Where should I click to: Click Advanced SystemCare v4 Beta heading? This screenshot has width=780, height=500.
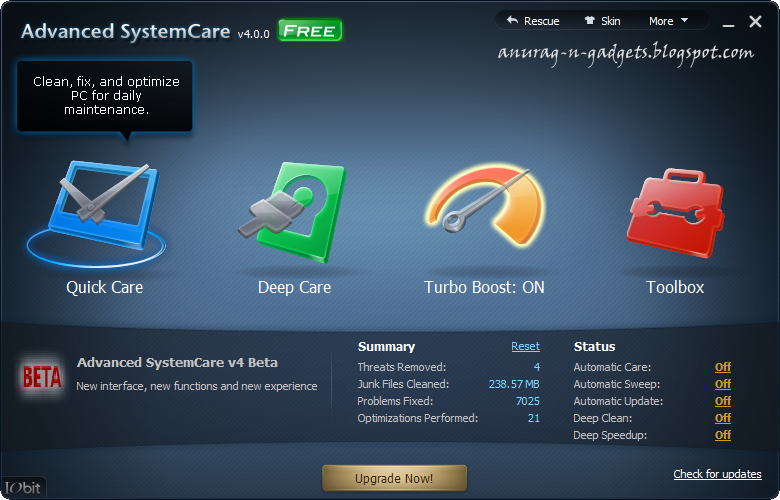pyautogui.click(x=177, y=363)
